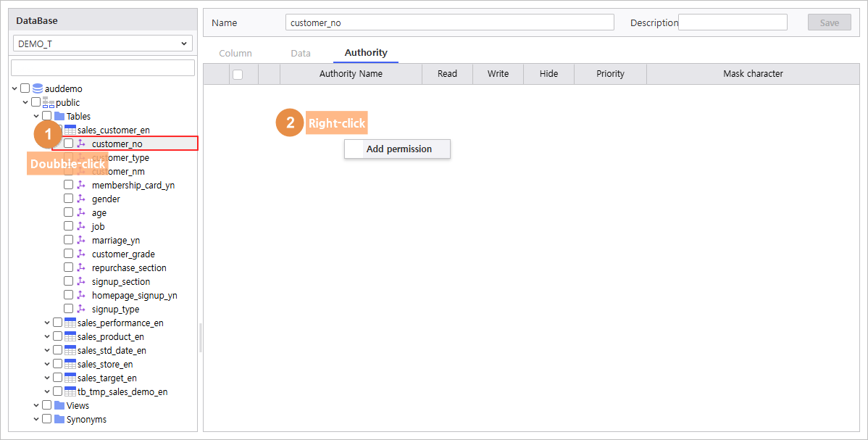This screenshot has height=440, width=868.
Task: Check the age column checkbox
Action: [x=69, y=212]
